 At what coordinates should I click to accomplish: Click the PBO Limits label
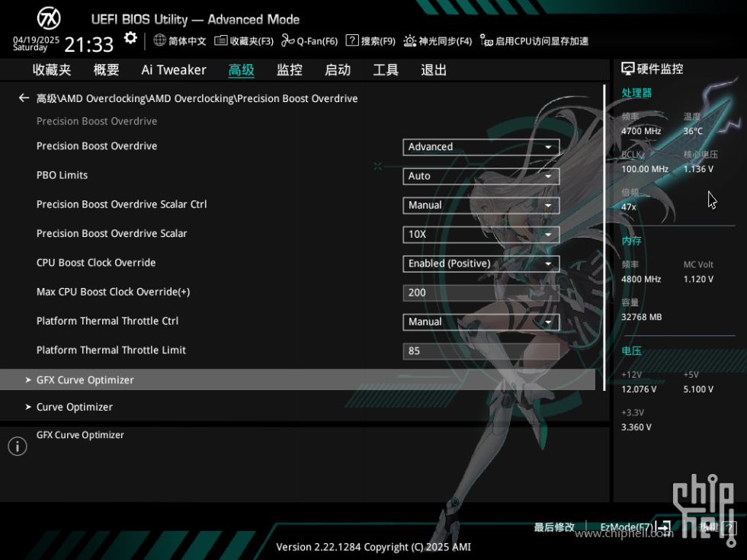62,175
